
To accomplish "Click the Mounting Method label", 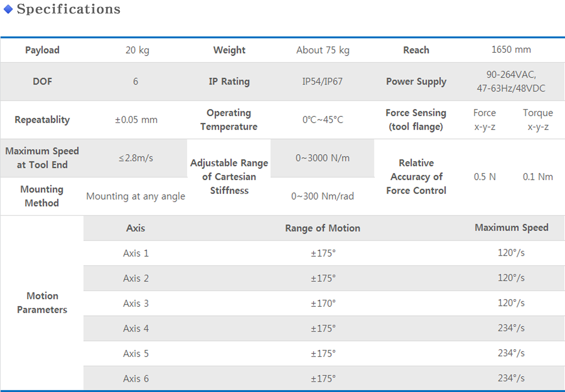I will pyautogui.click(x=42, y=196).
